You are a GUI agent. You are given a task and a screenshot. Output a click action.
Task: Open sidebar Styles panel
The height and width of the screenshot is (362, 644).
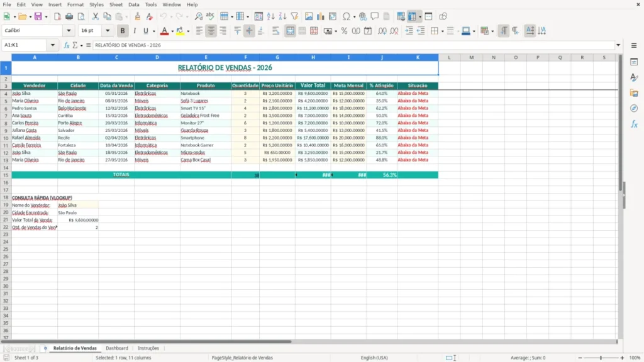coord(634,77)
